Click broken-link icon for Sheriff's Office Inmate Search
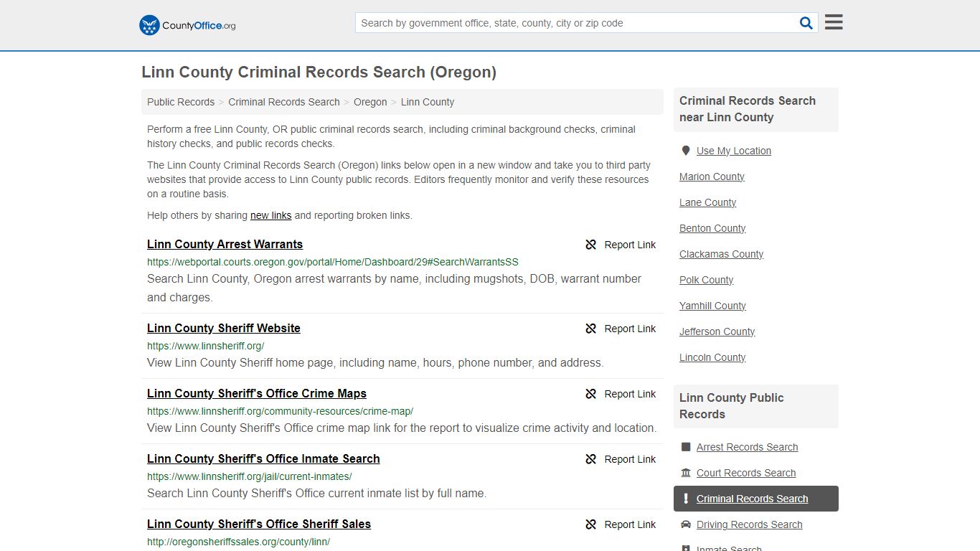Image resolution: width=980 pixels, height=551 pixels. [x=591, y=459]
